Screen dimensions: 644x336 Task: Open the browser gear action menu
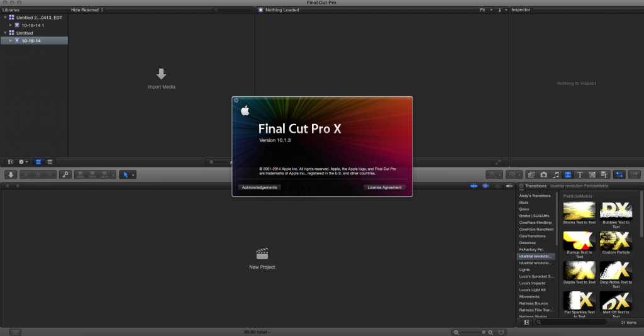coord(23,162)
